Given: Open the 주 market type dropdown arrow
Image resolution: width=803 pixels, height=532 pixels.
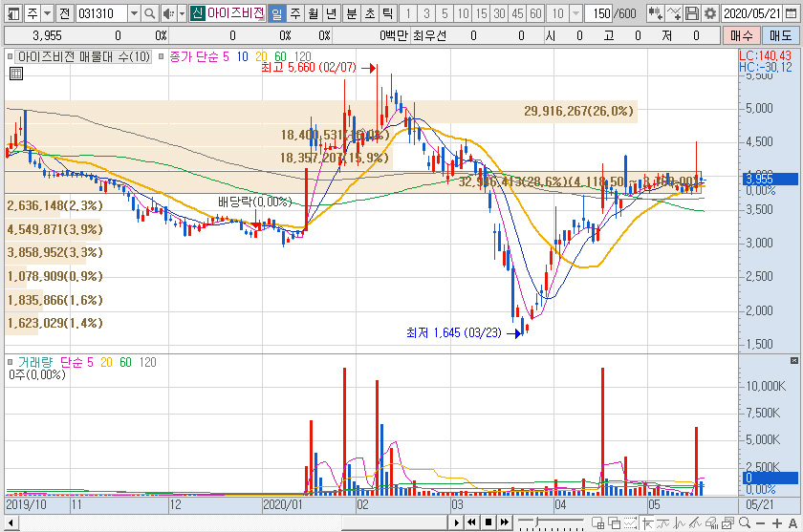Looking at the screenshot, I should pos(47,13).
